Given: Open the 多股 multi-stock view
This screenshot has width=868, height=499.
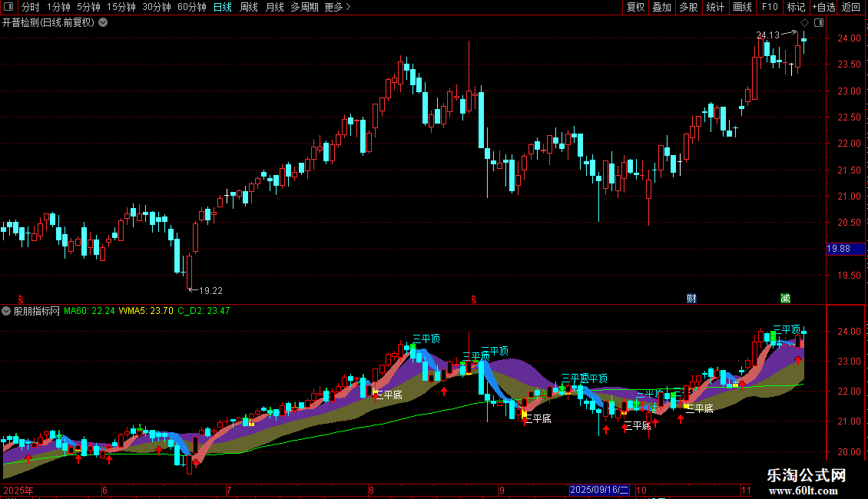Looking at the screenshot, I should [688, 7].
